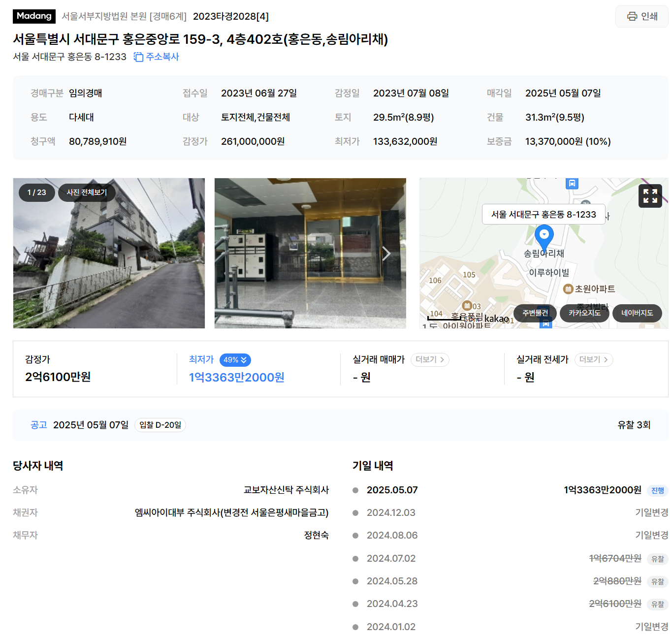Click the struck-through 2억6100만원 price
This screenshot has width=672, height=638.
point(615,604)
